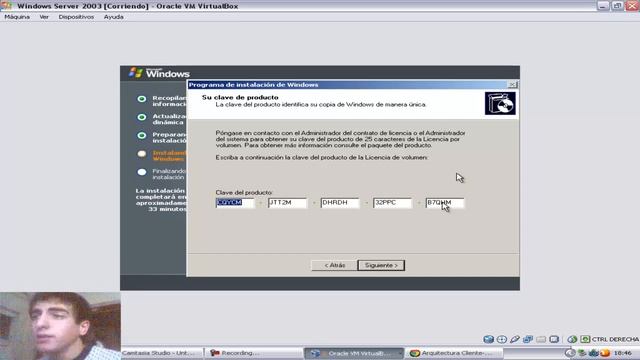Click the first product key field
The image size is (640, 360).
pyautogui.click(x=235, y=203)
